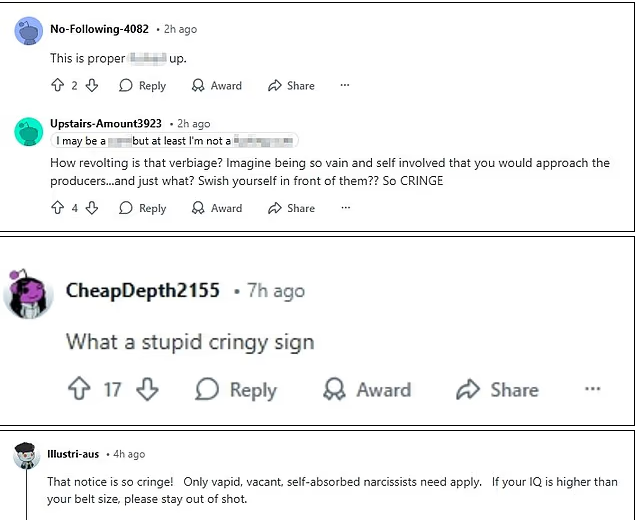Reply to No-Following-4082's comment
This screenshot has width=636, height=520.
click(142, 86)
